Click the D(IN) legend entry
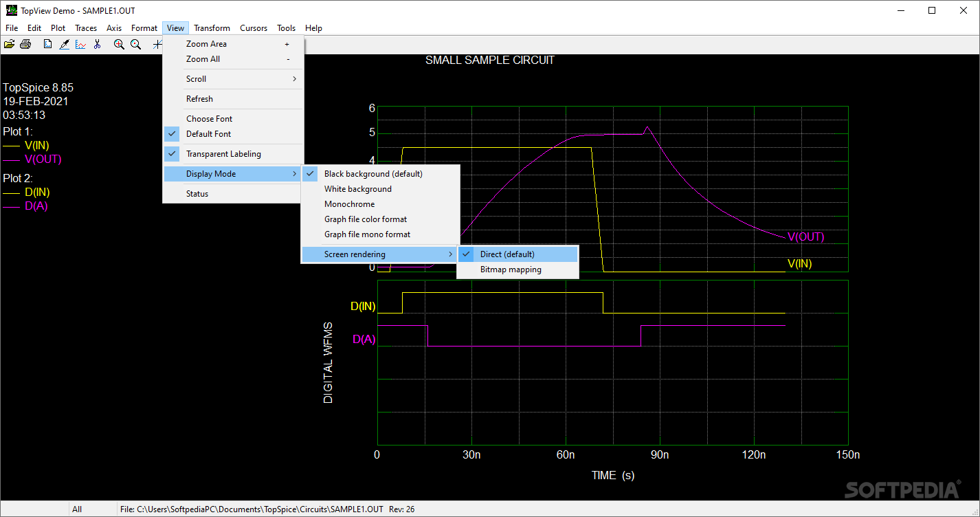Screen dimensions: 980x517 click(37, 192)
